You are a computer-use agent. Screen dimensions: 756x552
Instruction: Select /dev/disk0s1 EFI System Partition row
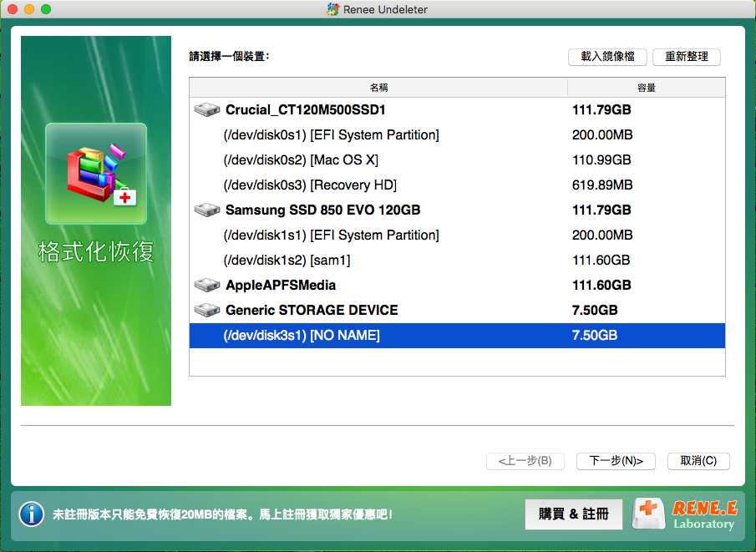pyautogui.click(x=457, y=135)
